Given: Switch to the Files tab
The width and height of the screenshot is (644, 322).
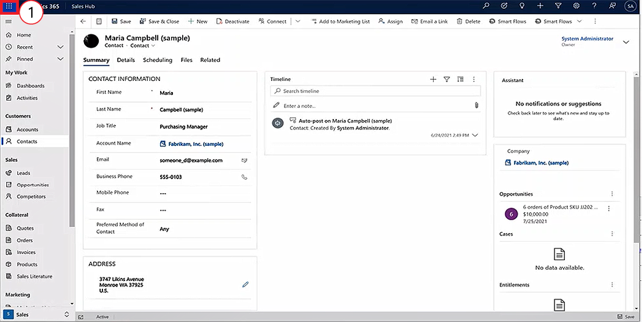Looking at the screenshot, I should click(186, 60).
